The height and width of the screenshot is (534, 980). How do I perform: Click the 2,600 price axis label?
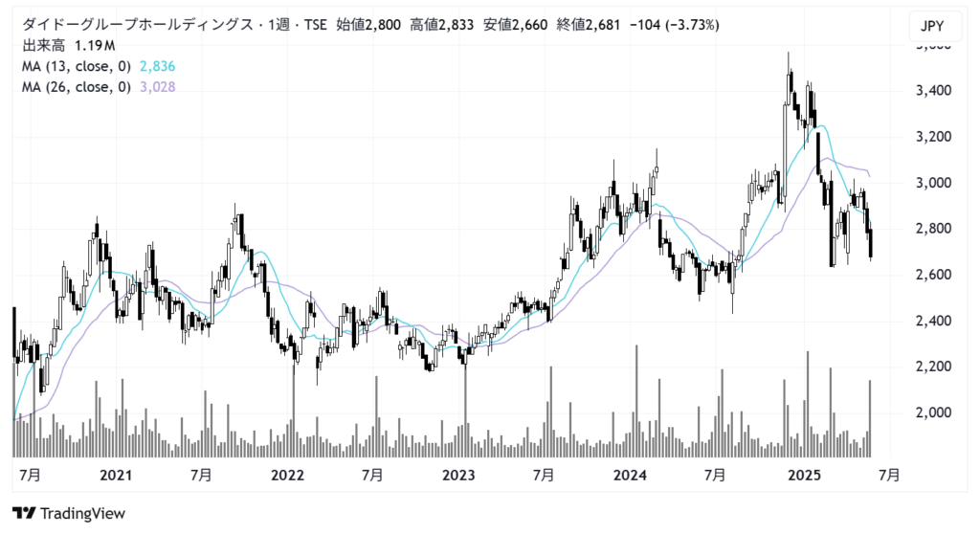coord(933,275)
